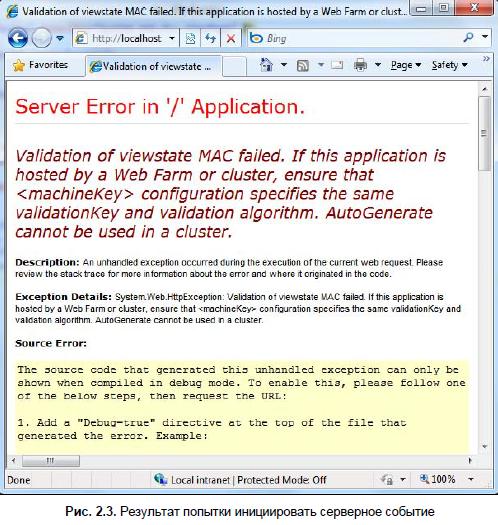Click the Refresh page icon

(210, 39)
